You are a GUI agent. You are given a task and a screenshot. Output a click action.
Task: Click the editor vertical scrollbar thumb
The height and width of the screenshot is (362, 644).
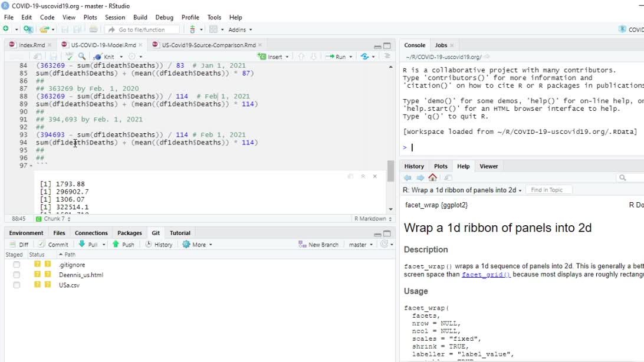pos(390,170)
